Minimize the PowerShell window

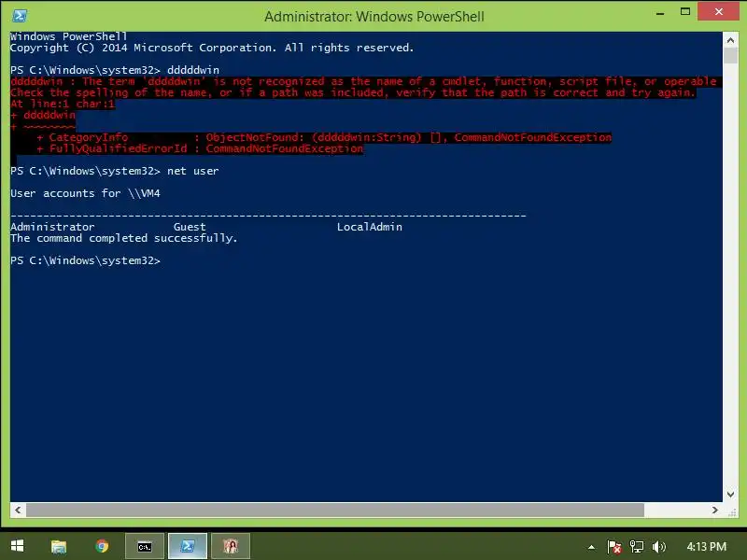tap(660, 14)
